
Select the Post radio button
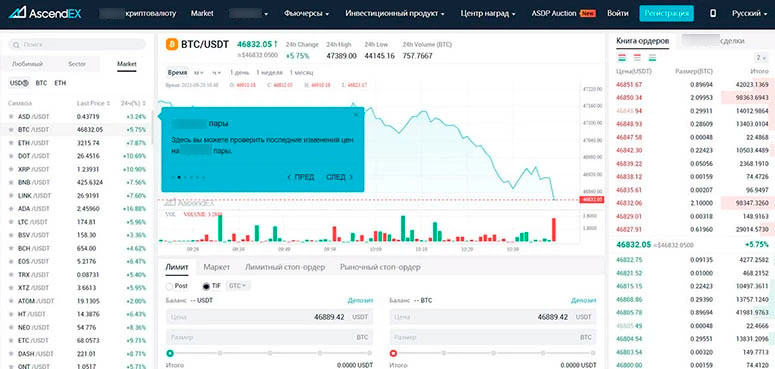[170, 286]
